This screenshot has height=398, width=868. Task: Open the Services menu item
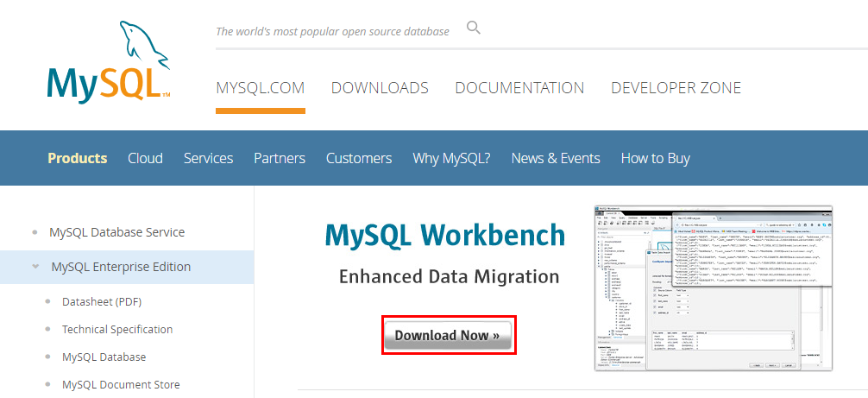(x=208, y=158)
